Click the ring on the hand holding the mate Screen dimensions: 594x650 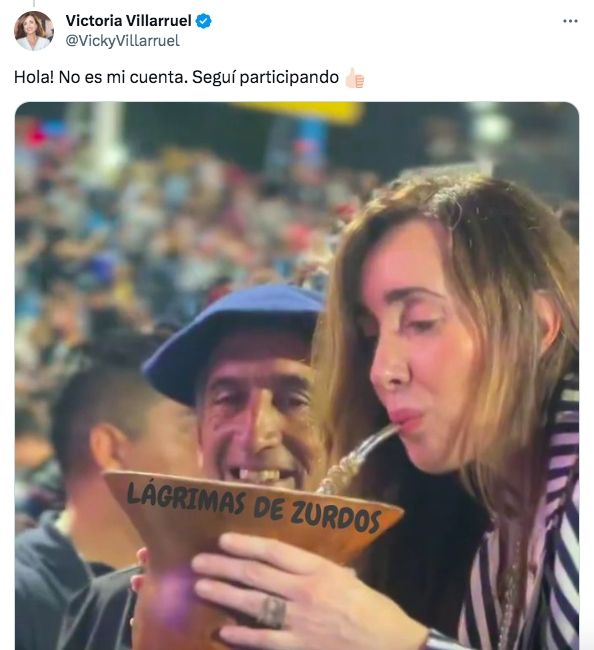click(x=272, y=613)
